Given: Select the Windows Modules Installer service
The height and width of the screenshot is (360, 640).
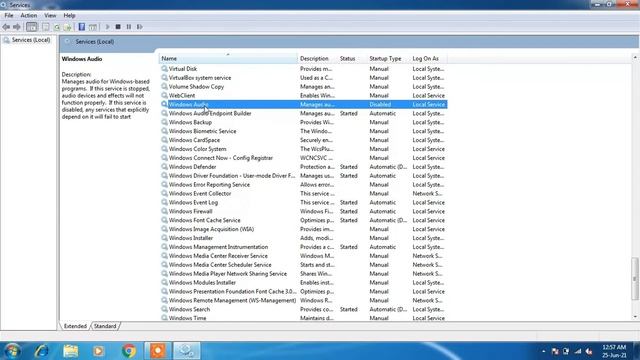Looking at the screenshot, I should [x=303, y=282].
